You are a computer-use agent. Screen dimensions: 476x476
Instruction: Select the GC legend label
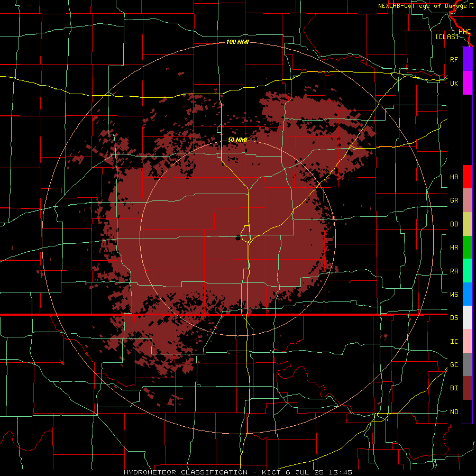454,365
